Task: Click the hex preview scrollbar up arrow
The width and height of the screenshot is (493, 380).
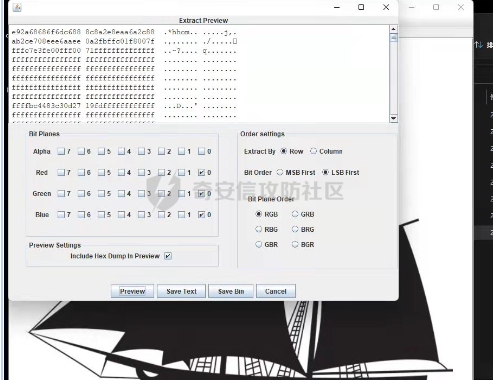Action: coord(393,29)
